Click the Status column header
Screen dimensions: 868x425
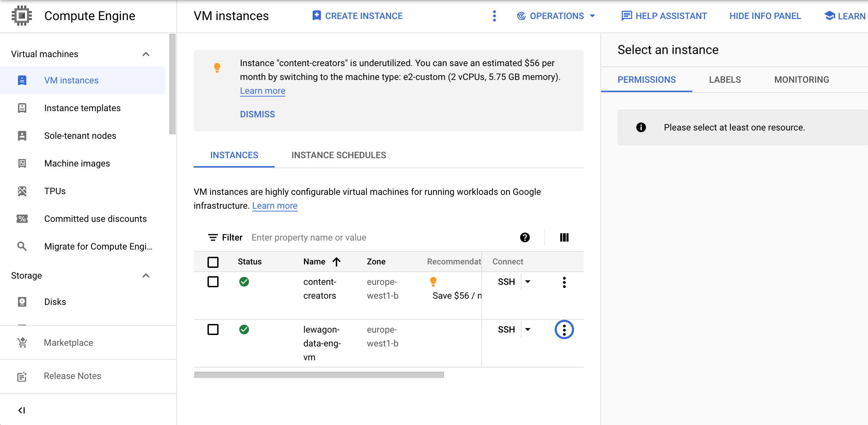point(249,262)
